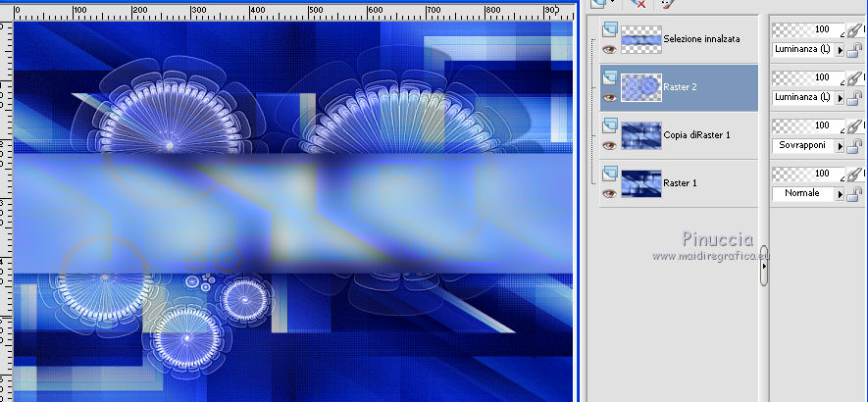Screen dimensions: 868x402
Task: Hide the Copia diRaster 1 layer via eye
Action: click(609, 145)
